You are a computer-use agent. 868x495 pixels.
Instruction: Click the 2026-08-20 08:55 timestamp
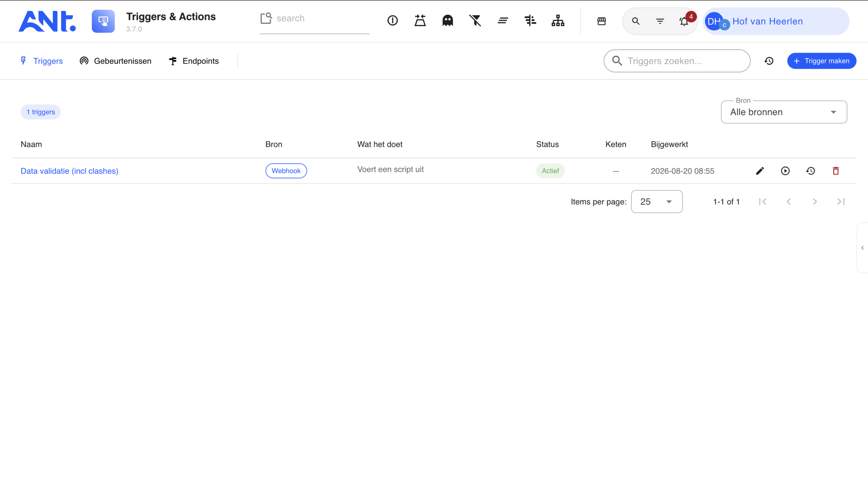[x=682, y=171]
